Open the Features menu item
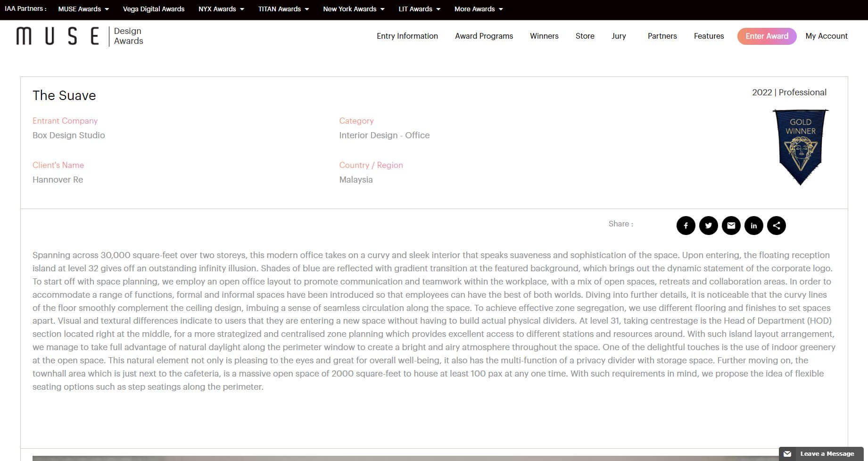 [709, 36]
